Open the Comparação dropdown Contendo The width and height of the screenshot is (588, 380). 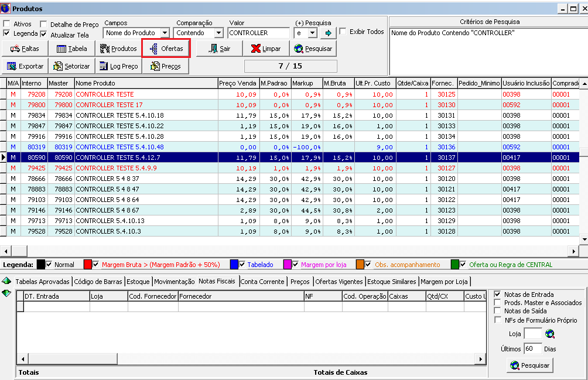point(218,33)
